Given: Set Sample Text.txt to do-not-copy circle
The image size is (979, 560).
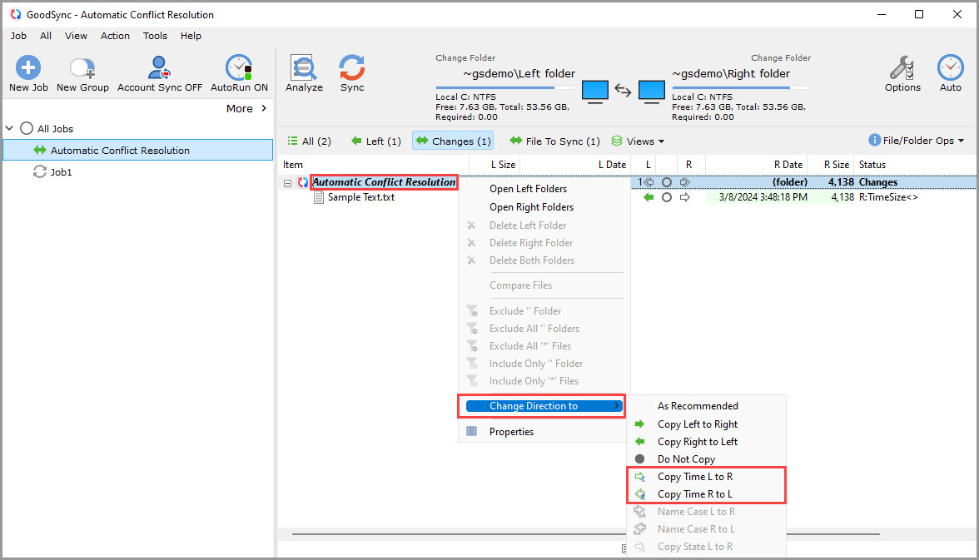Looking at the screenshot, I should [x=667, y=197].
